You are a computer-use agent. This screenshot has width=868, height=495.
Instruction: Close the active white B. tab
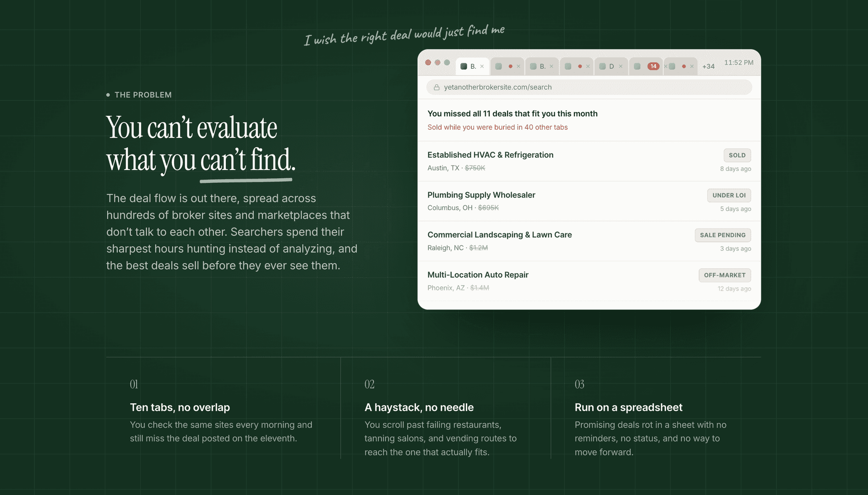pos(482,66)
